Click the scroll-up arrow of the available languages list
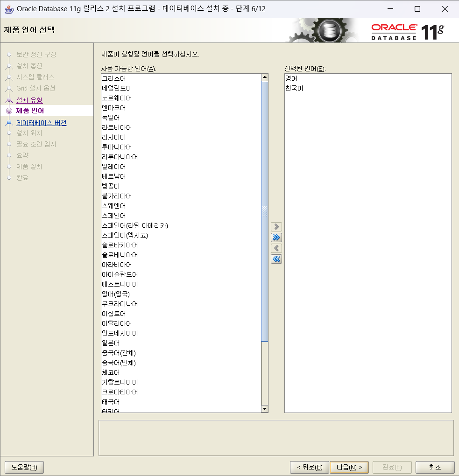 tap(265, 77)
